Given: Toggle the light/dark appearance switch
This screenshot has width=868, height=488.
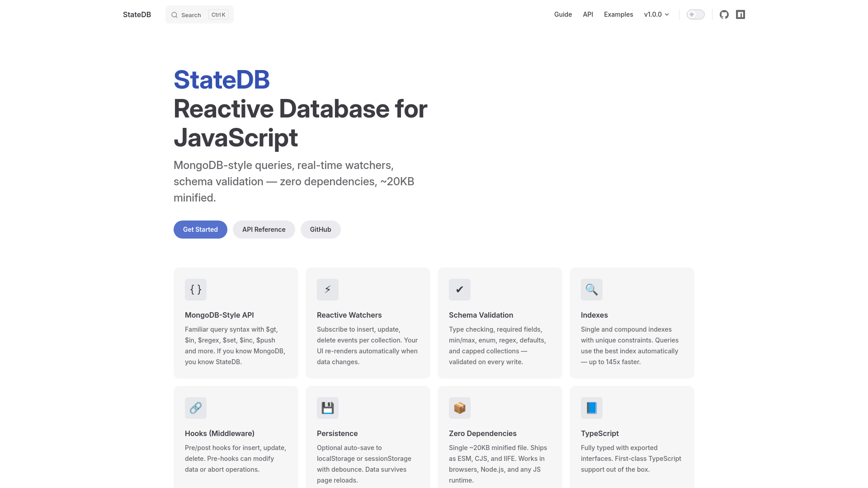Looking at the screenshot, I should tap(696, 14).
